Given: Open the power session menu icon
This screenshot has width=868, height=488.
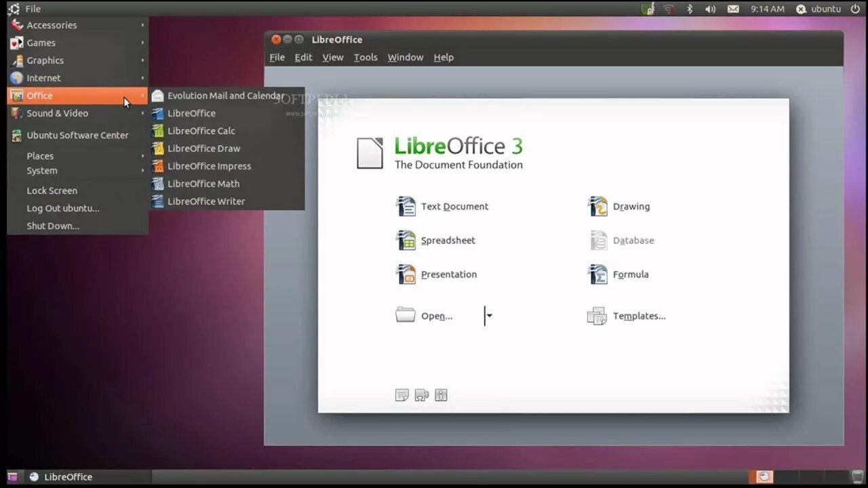Looking at the screenshot, I should point(855,9).
